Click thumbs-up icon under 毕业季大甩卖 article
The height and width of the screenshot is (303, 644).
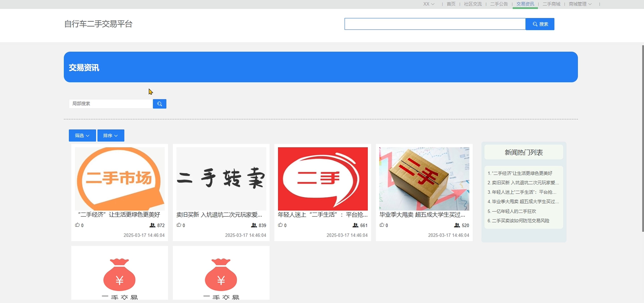pyautogui.click(x=382, y=225)
